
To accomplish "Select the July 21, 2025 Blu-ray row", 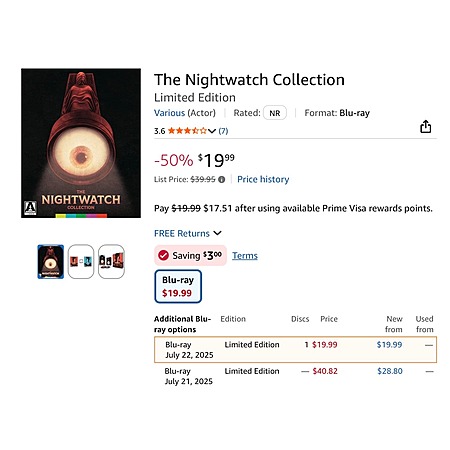I will pos(295,376).
